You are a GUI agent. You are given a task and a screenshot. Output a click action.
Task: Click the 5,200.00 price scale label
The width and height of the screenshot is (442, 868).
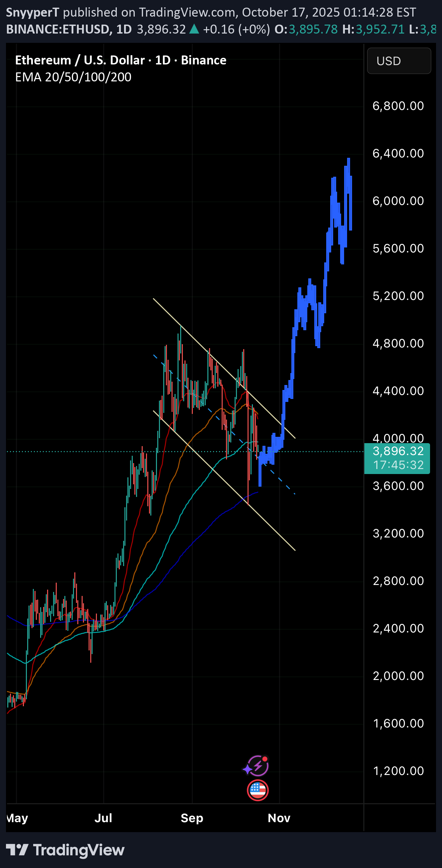(398, 296)
